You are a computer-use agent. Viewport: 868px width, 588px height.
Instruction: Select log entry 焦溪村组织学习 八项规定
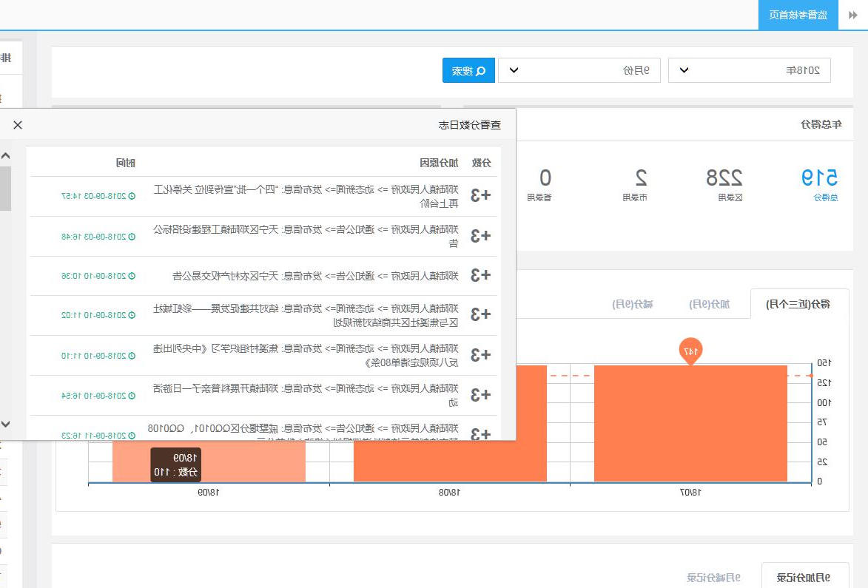click(x=263, y=355)
